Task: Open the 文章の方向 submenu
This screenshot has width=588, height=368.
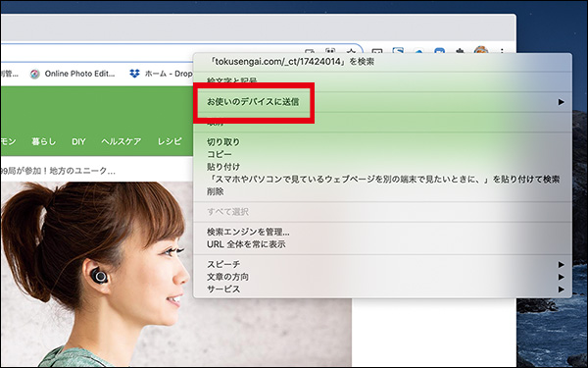Action: (x=382, y=277)
